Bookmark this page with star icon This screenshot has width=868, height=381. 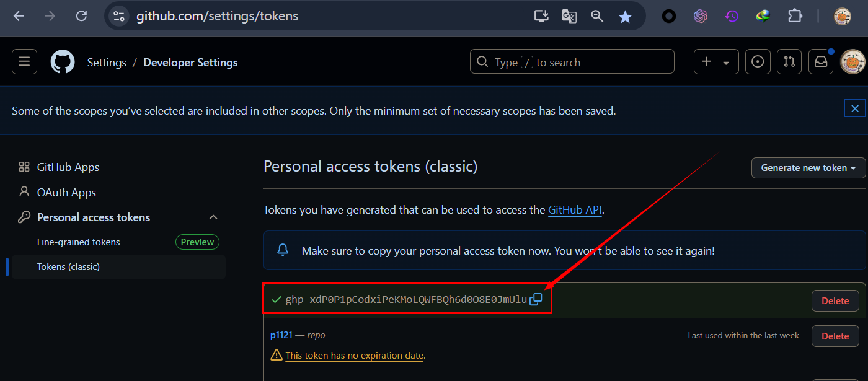click(x=625, y=17)
